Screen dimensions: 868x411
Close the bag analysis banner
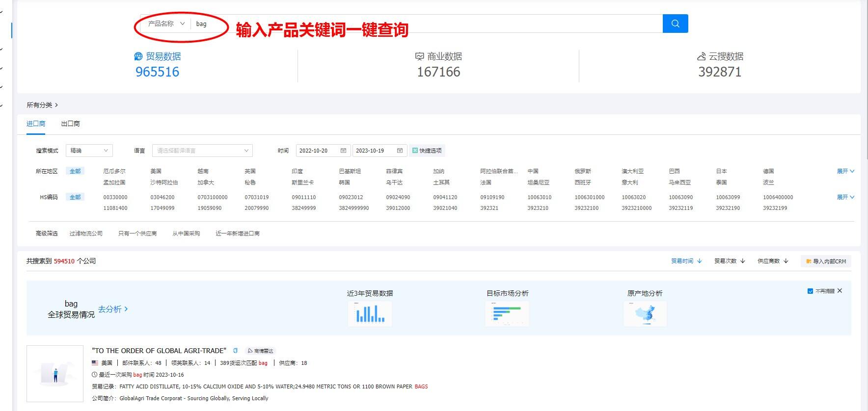pyautogui.click(x=840, y=291)
